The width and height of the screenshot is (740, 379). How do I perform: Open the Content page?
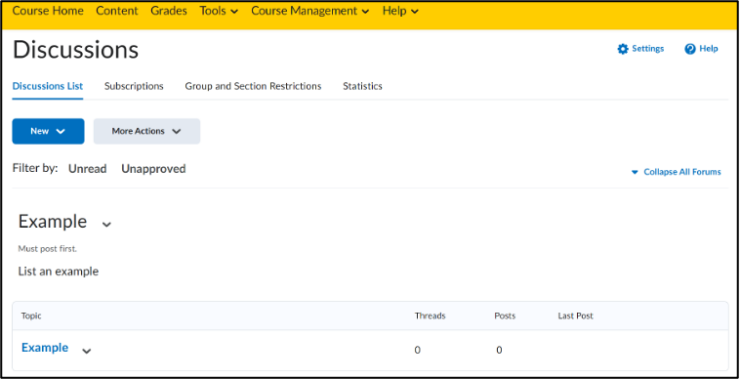pyautogui.click(x=117, y=11)
